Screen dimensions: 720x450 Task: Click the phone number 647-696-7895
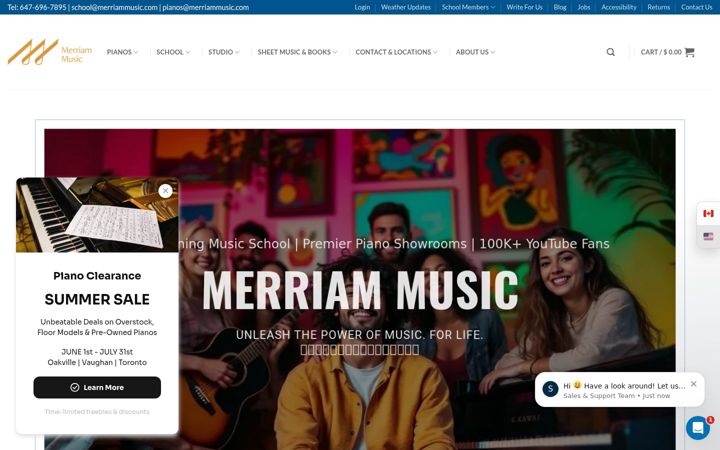point(43,7)
